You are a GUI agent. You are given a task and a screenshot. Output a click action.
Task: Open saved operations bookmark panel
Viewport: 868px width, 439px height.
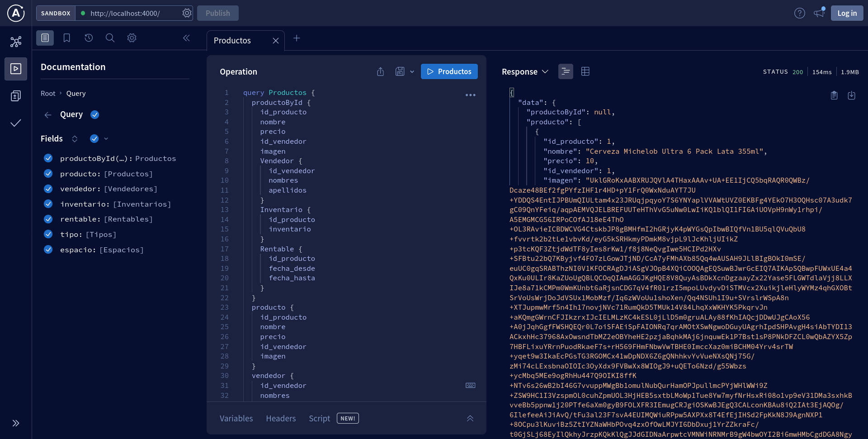(x=66, y=38)
